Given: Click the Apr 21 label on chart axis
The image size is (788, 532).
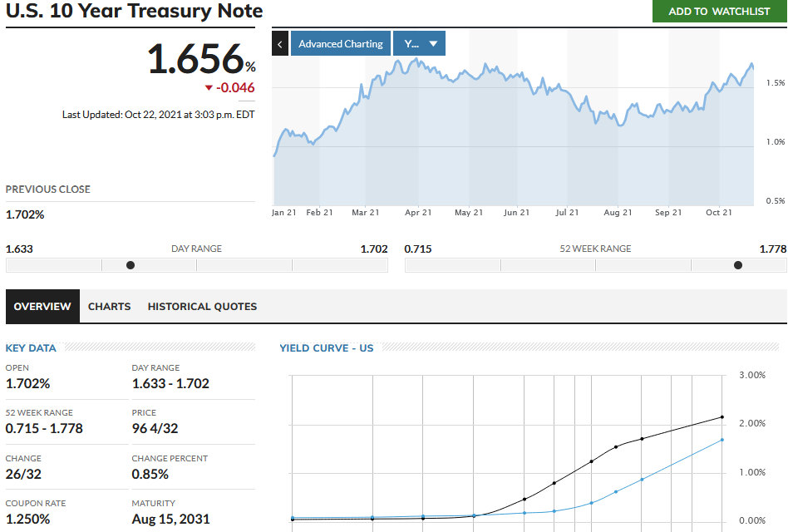Looking at the screenshot, I should click(x=418, y=213).
